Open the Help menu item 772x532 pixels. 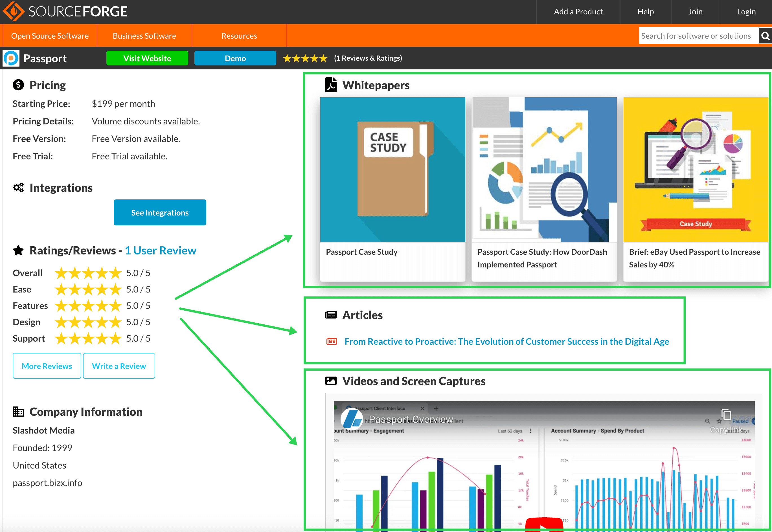(646, 12)
